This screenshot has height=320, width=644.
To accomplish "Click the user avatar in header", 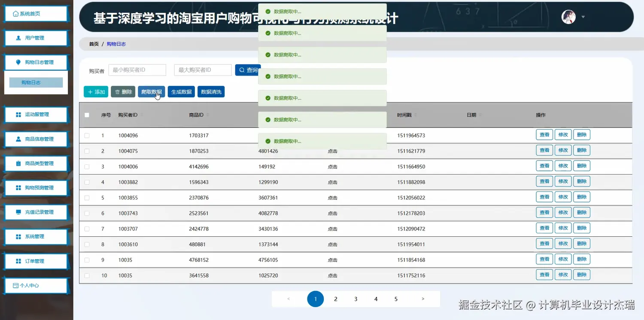I will click(x=568, y=17).
